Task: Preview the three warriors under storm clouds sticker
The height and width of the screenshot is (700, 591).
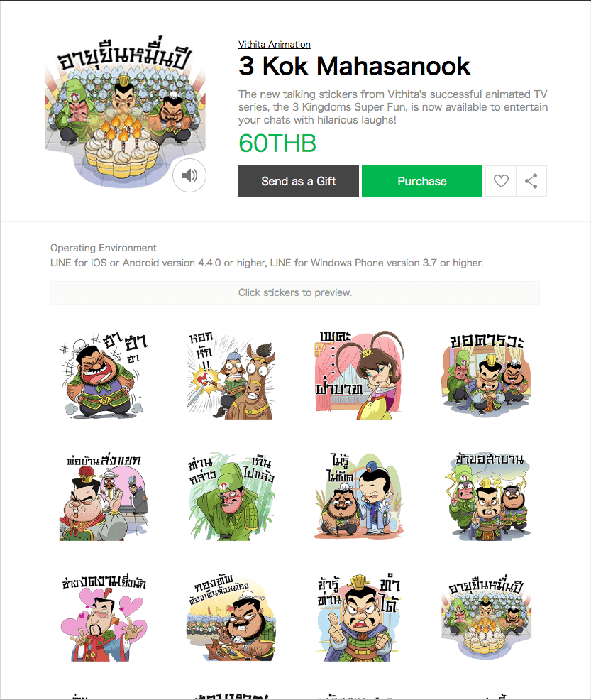Action: point(486,496)
